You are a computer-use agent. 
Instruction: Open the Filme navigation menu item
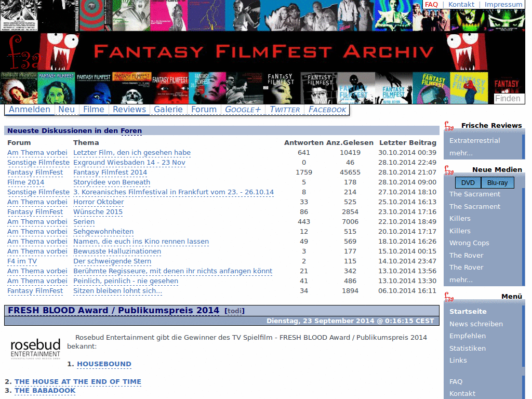(x=94, y=109)
